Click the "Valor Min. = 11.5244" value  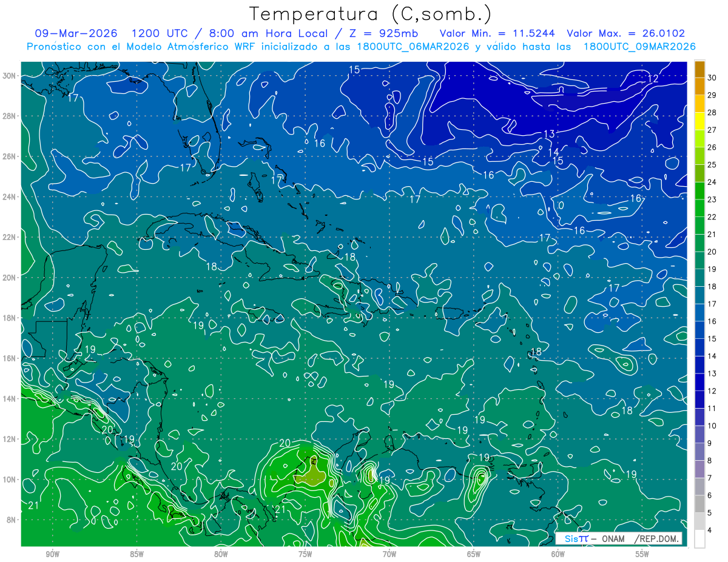pyautogui.click(x=497, y=33)
